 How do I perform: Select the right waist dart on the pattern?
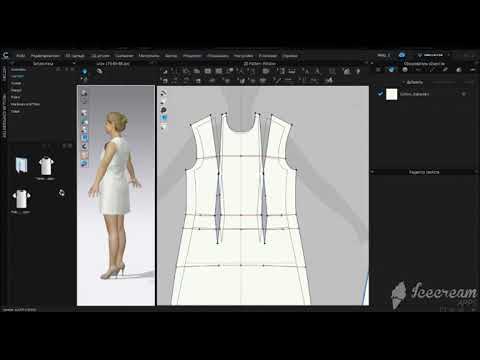point(264,208)
